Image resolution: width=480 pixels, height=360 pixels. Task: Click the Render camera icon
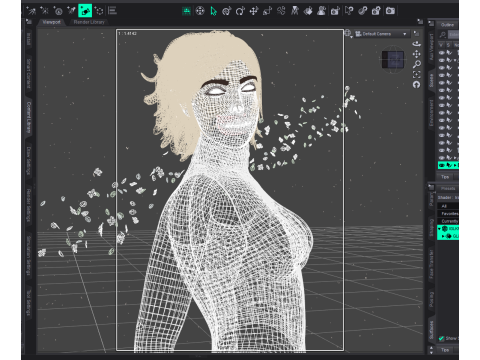click(390, 11)
